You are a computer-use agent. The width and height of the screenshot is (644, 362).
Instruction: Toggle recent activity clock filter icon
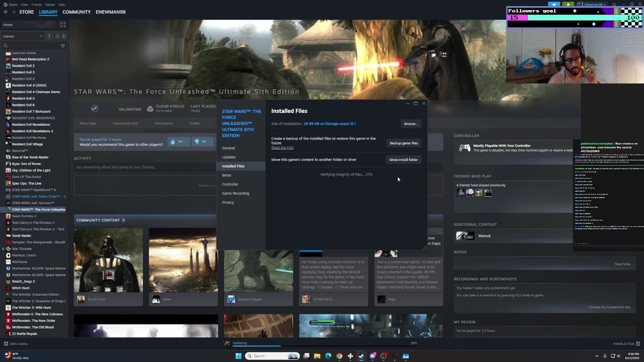click(x=57, y=36)
